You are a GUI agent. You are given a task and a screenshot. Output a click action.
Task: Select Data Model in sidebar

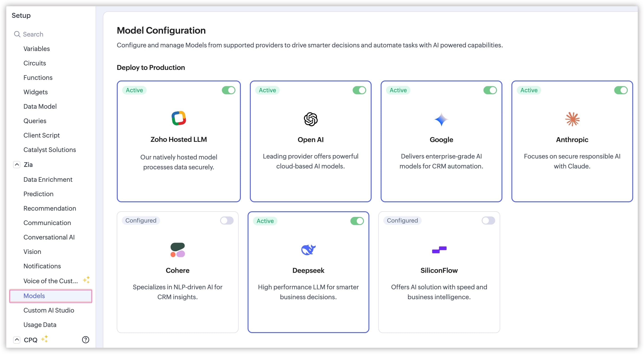click(x=40, y=106)
